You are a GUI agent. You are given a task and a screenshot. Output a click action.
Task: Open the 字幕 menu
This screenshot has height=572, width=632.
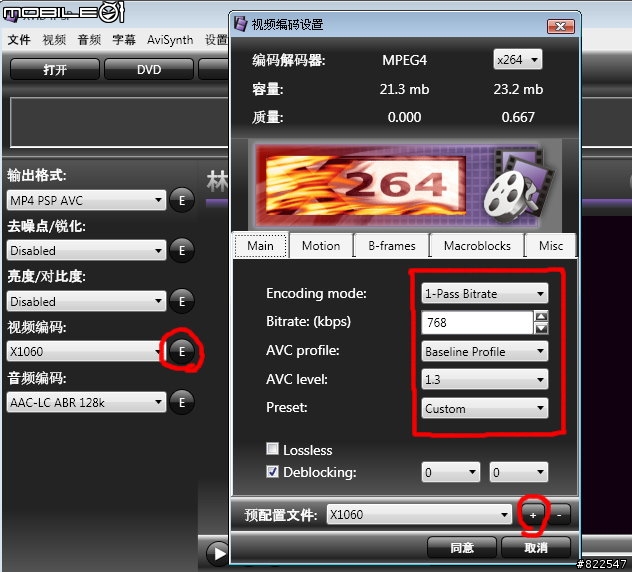(124, 40)
